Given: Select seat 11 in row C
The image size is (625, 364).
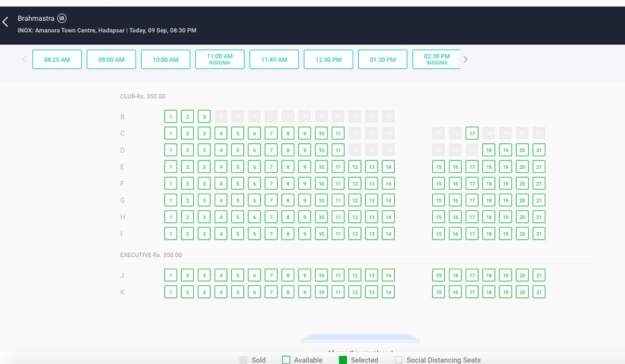Looking at the screenshot, I should (338, 133).
